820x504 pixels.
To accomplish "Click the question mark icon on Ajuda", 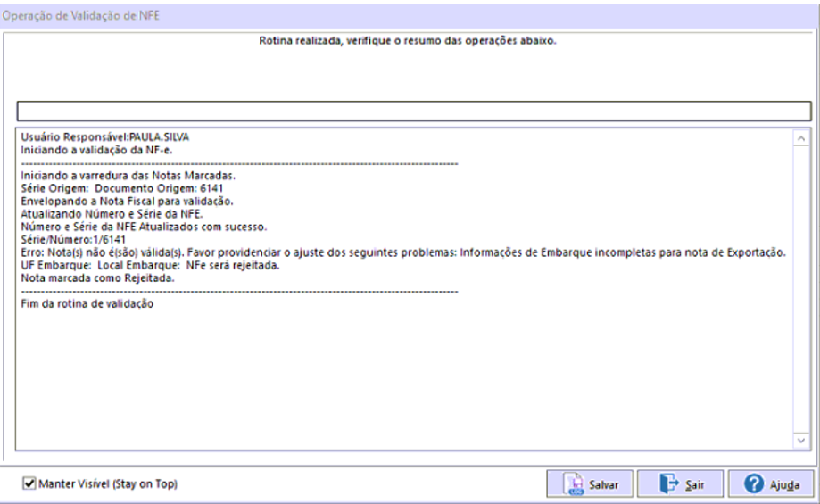I will coord(754,483).
